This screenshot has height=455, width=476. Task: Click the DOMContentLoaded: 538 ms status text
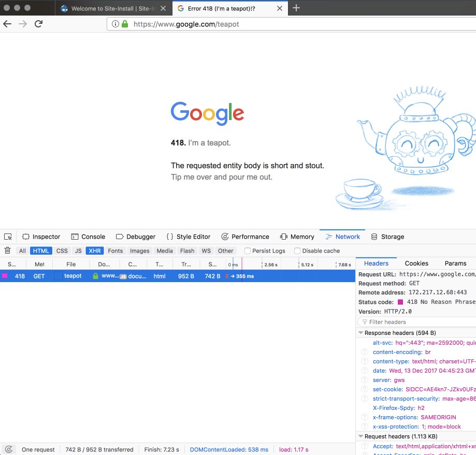(229, 449)
